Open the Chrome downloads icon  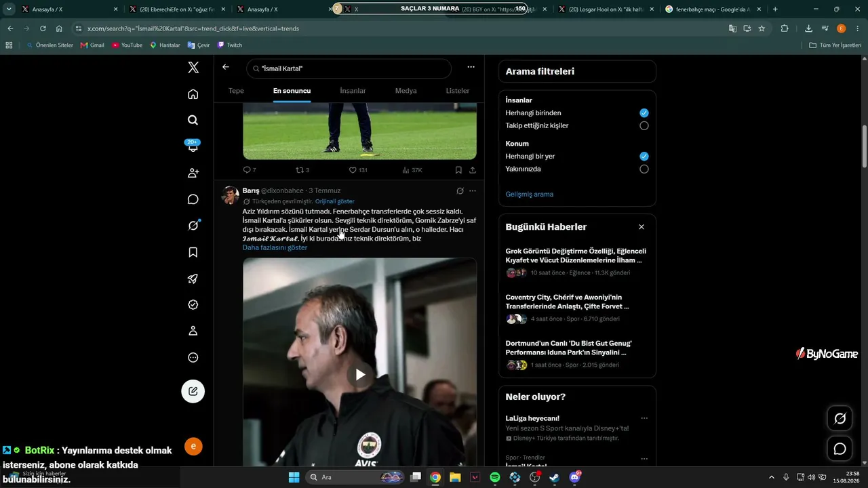pos(808,28)
